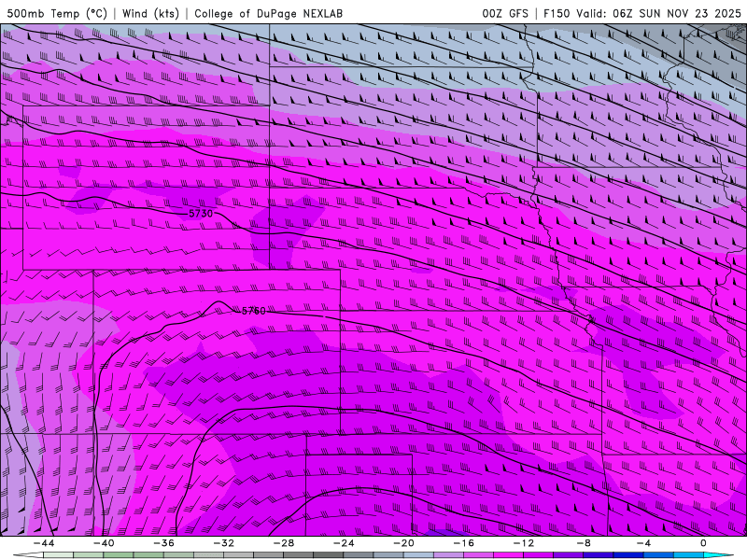This screenshot has width=747, height=560.
Task: Click the 5730 height contour label
Action: pyautogui.click(x=201, y=214)
